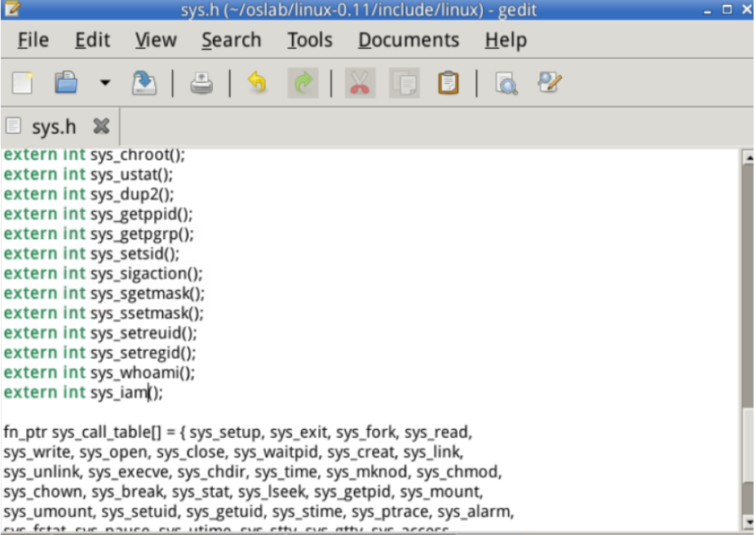
Task: Open Find and Replace tool
Action: point(550,83)
